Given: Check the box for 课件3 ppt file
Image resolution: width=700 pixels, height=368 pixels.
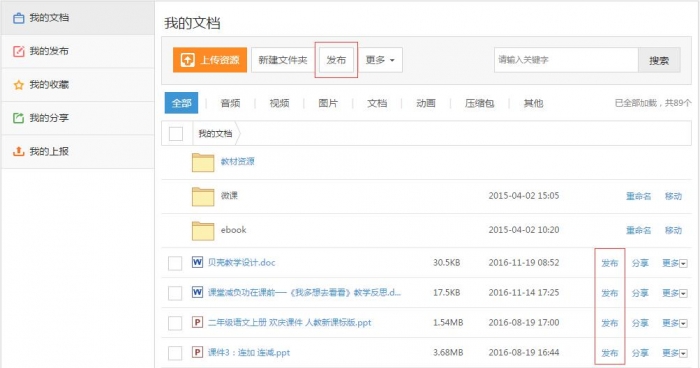Looking at the screenshot, I should (x=175, y=353).
